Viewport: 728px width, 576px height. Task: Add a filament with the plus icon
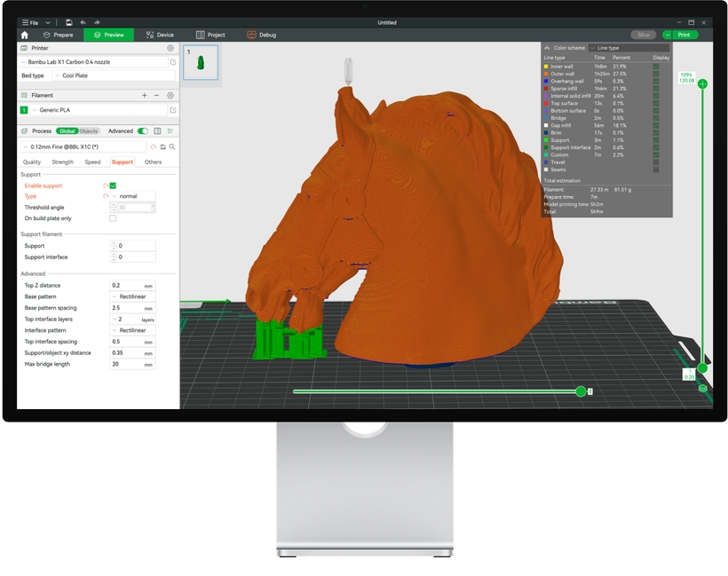click(145, 95)
